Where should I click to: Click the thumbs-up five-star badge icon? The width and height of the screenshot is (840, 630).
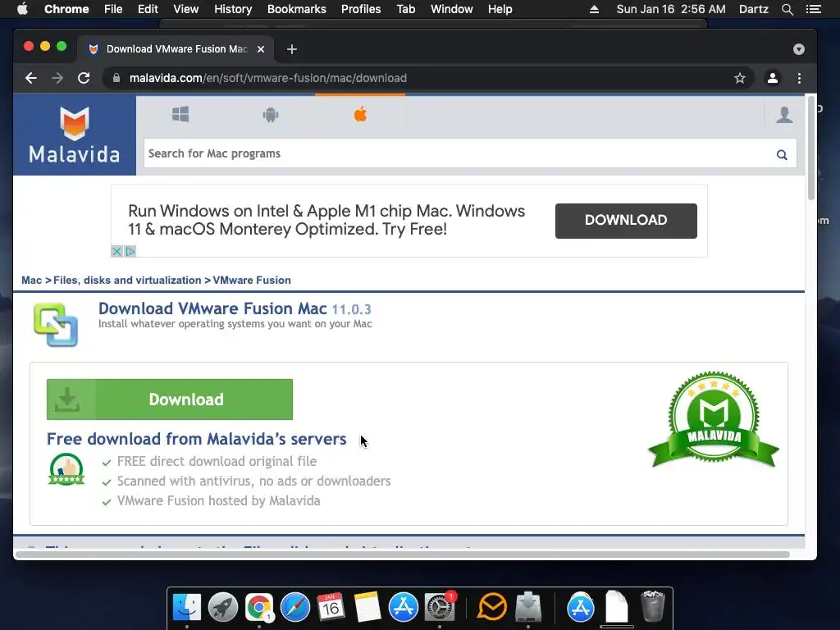click(x=66, y=468)
